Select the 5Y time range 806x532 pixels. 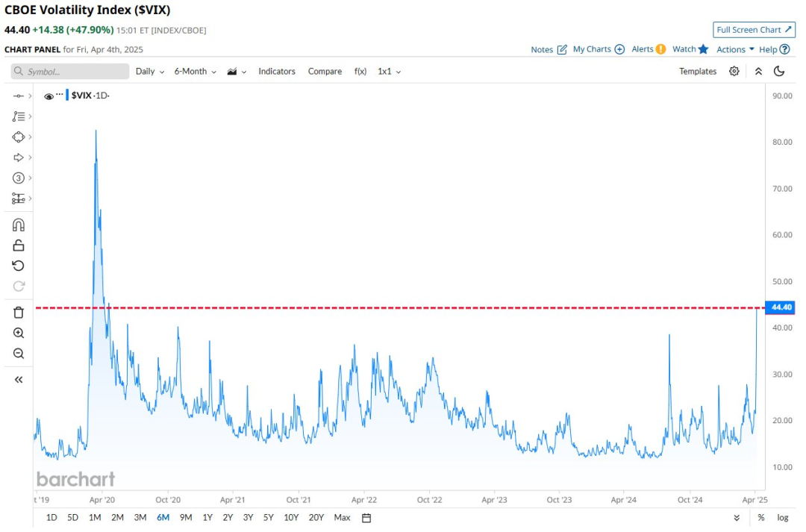tap(269, 518)
